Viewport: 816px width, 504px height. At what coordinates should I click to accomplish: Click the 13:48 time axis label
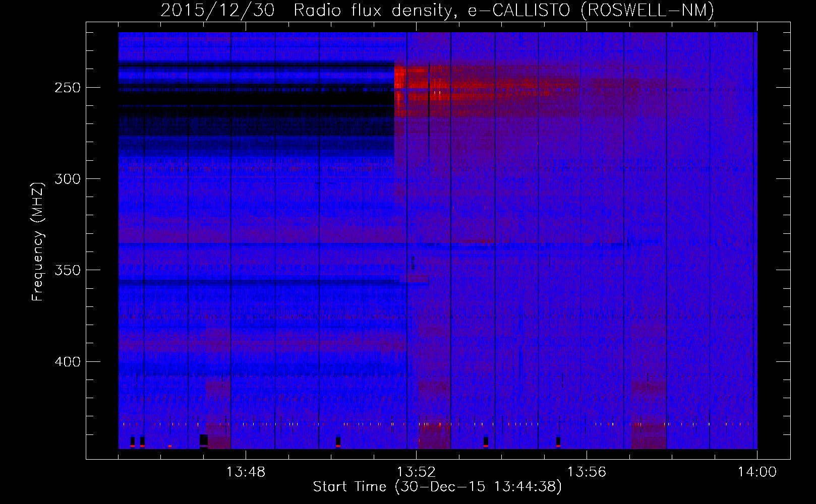click(246, 472)
